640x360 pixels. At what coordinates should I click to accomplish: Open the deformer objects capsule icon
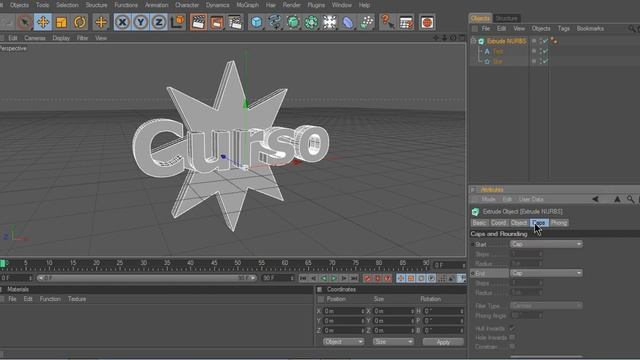[348, 22]
